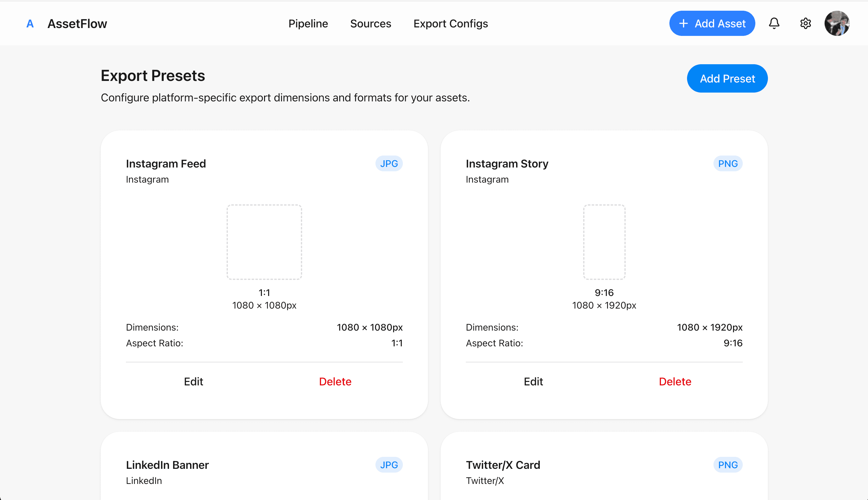Click the Add Asset button

pyautogui.click(x=712, y=23)
